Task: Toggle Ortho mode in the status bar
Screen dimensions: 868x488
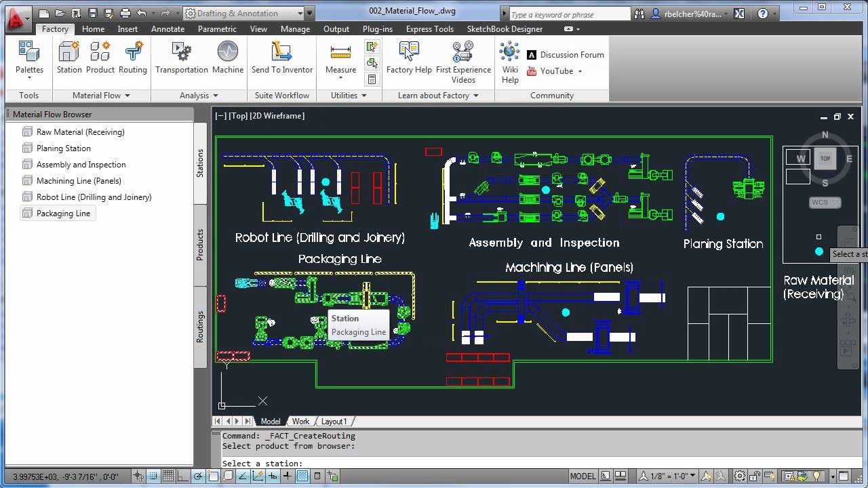Action: [x=182, y=475]
